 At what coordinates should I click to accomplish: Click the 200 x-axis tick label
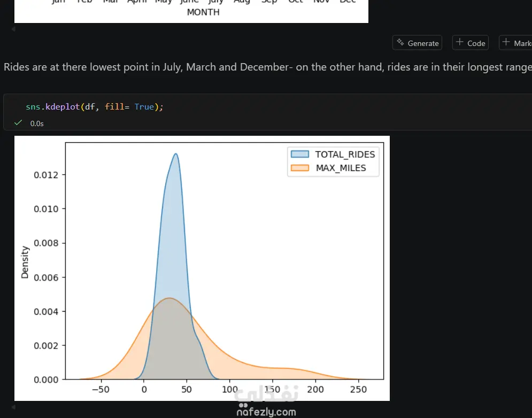click(315, 390)
